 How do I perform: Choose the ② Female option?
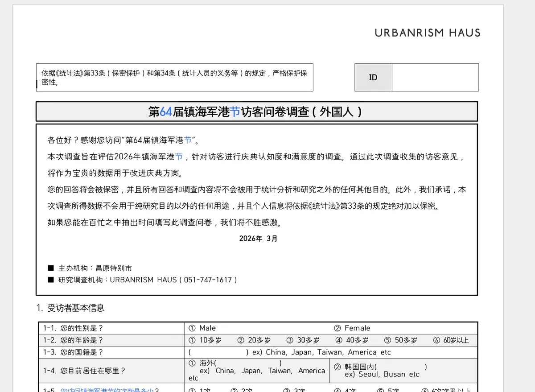[x=352, y=328]
